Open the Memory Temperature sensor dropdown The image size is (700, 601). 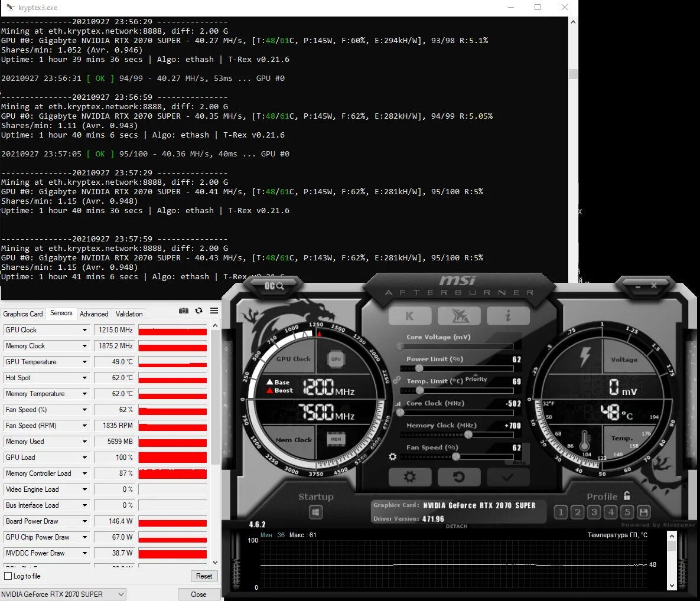coord(84,394)
